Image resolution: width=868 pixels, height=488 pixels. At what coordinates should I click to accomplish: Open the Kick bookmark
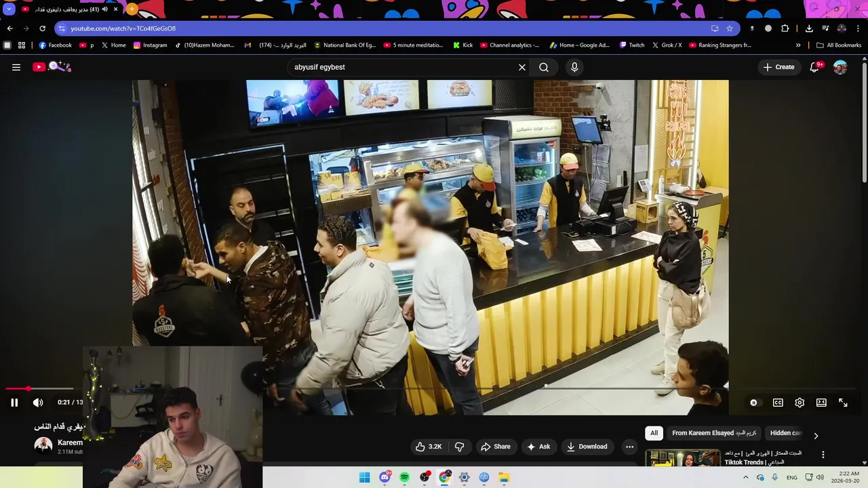coord(462,45)
